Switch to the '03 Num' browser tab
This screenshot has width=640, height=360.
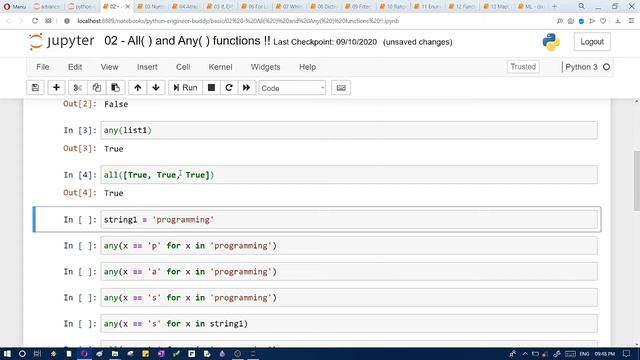(x=151, y=7)
